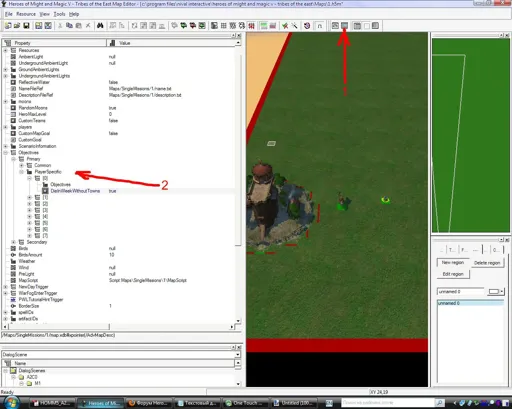
Task: Expand the players property node
Action: point(6,127)
